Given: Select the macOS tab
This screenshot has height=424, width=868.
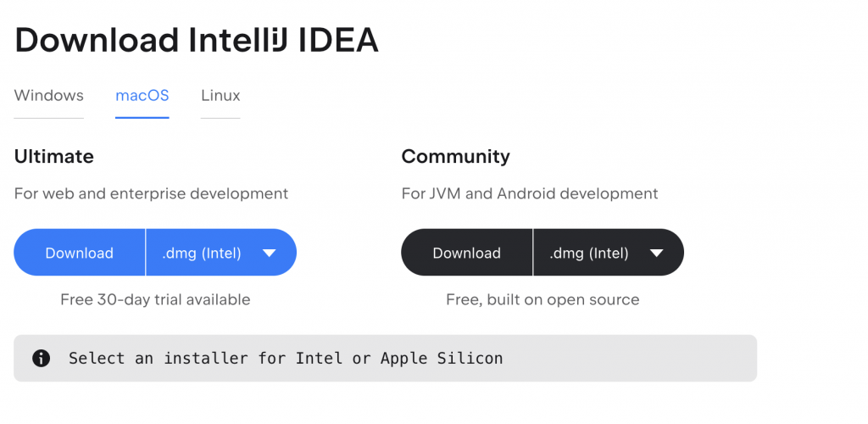Looking at the screenshot, I should point(142,96).
